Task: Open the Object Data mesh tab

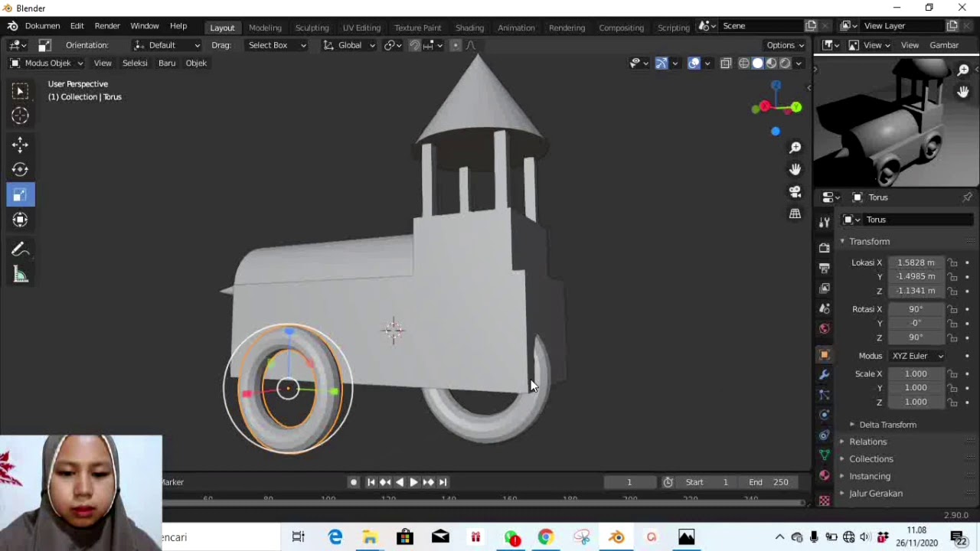Action: point(825,455)
